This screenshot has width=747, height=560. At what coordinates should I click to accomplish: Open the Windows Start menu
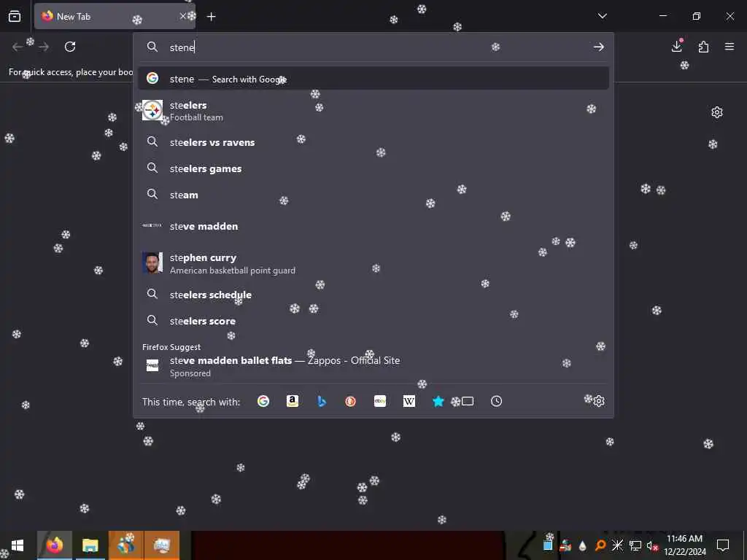pyautogui.click(x=18, y=545)
